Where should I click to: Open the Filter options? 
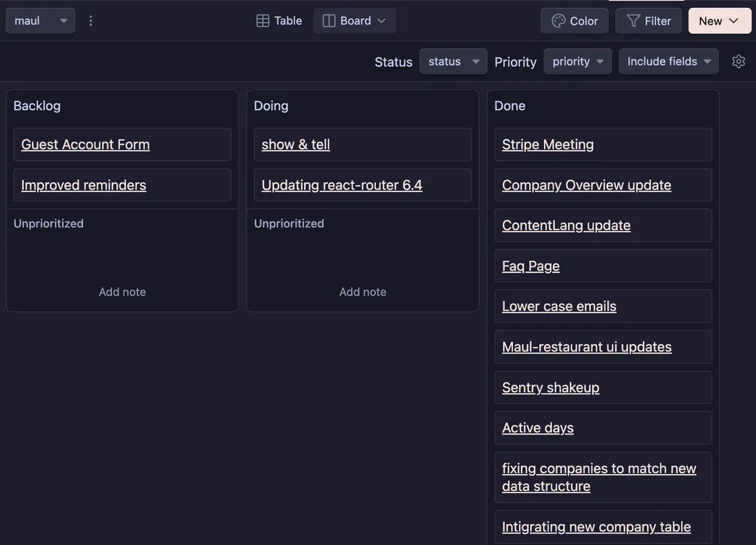pyautogui.click(x=649, y=20)
